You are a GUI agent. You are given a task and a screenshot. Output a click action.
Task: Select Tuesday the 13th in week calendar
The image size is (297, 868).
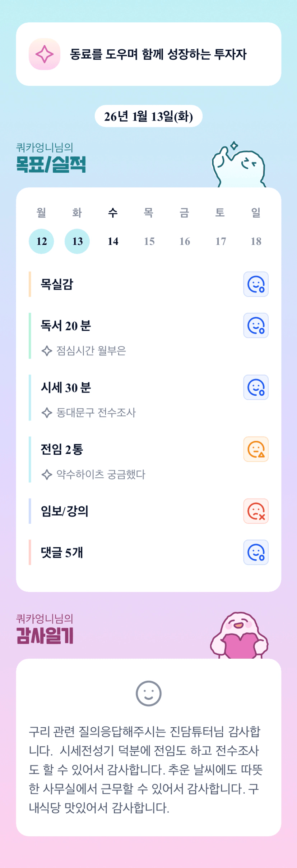[77, 241]
